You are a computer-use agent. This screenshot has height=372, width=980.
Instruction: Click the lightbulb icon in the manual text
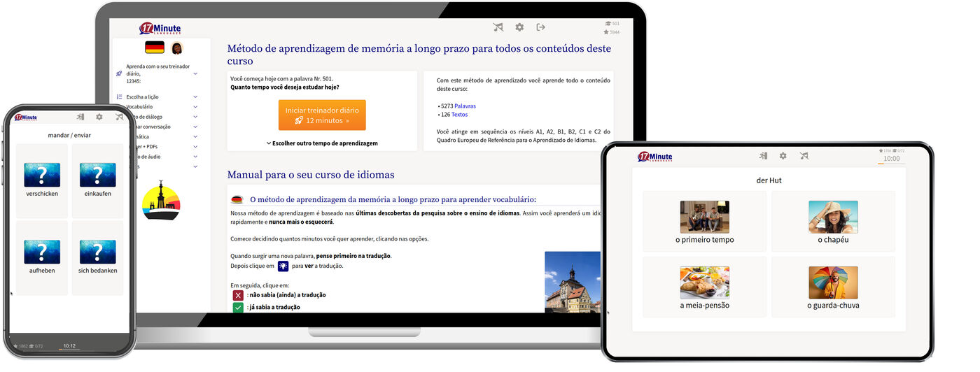[x=283, y=266]
